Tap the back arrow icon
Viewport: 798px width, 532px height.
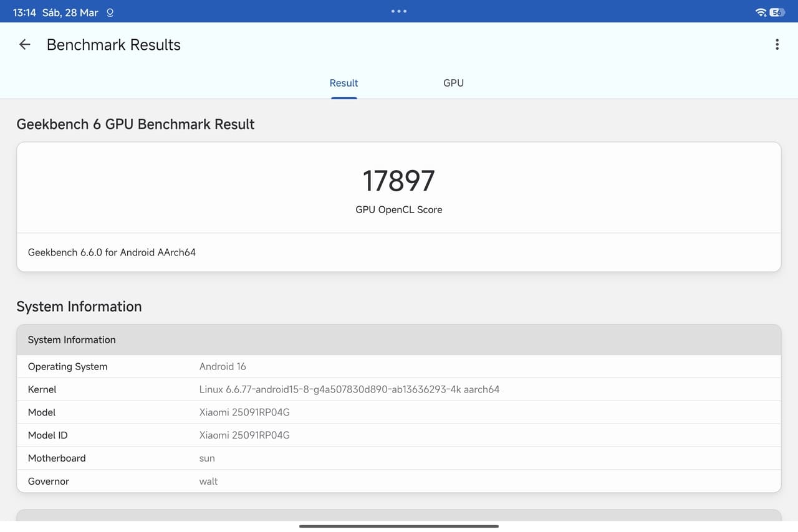click(24, 44)
